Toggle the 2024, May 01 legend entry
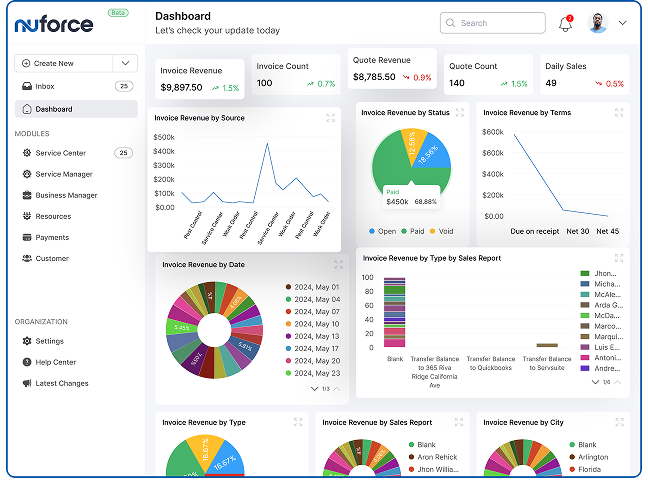The image size is (648, 484). (312, 286)
